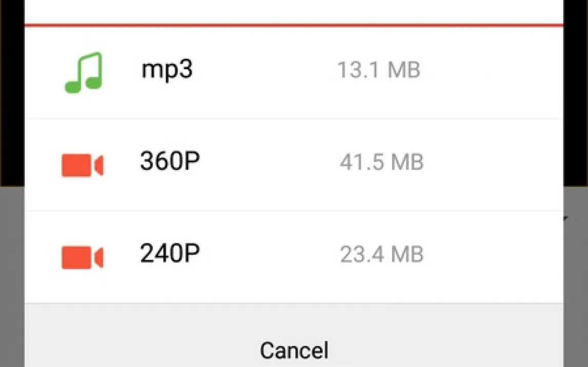Tap the empty space right of 13.1 MB
The height and width of the screenshot is (367, 588).
(493, 70)
